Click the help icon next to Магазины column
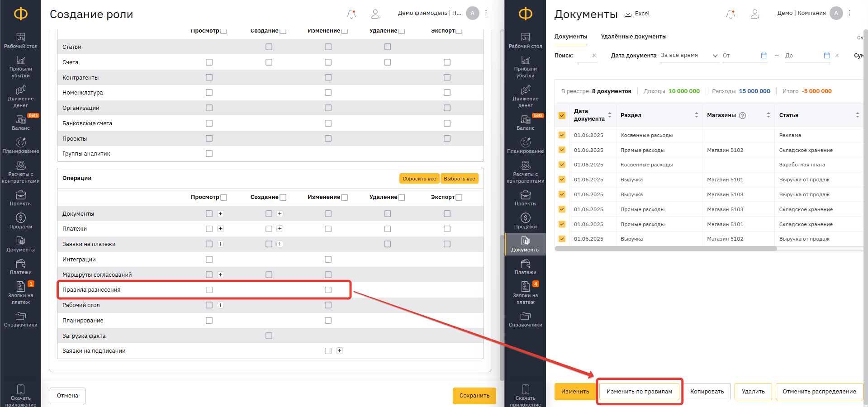 click(x=742, y=115)
